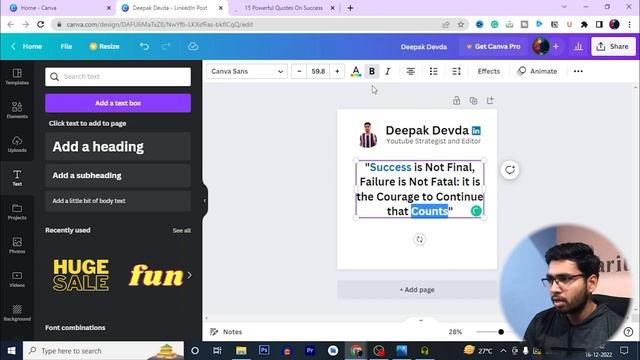Click See all in Recently used
This screenshot has width=640, height=360.
(x=181, y=231)
